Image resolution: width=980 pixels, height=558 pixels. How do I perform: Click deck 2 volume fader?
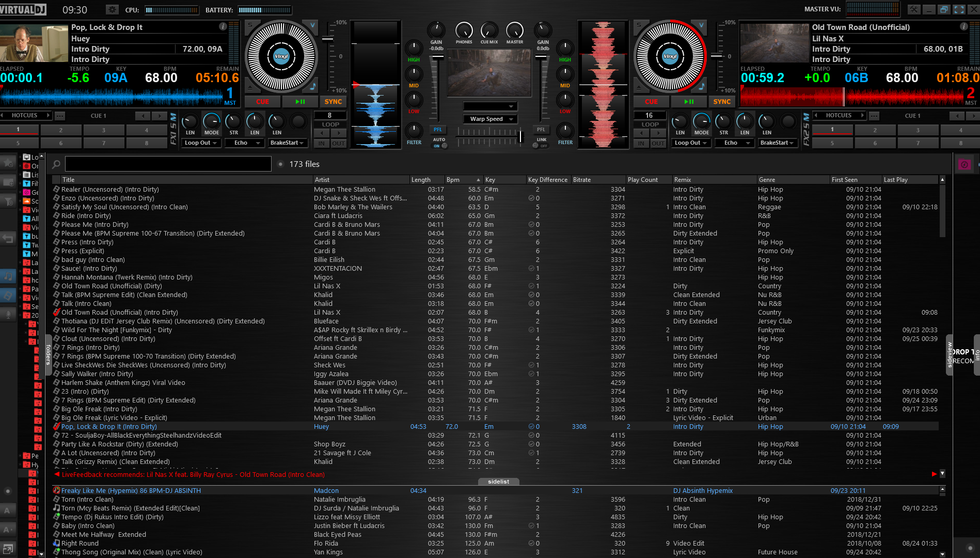(x=541, y=57)
